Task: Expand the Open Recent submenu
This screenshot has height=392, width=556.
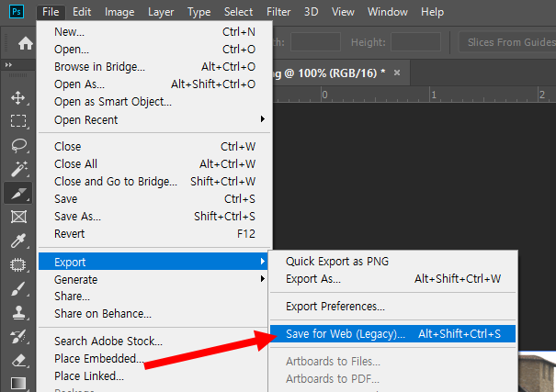Action: point(155,119)
